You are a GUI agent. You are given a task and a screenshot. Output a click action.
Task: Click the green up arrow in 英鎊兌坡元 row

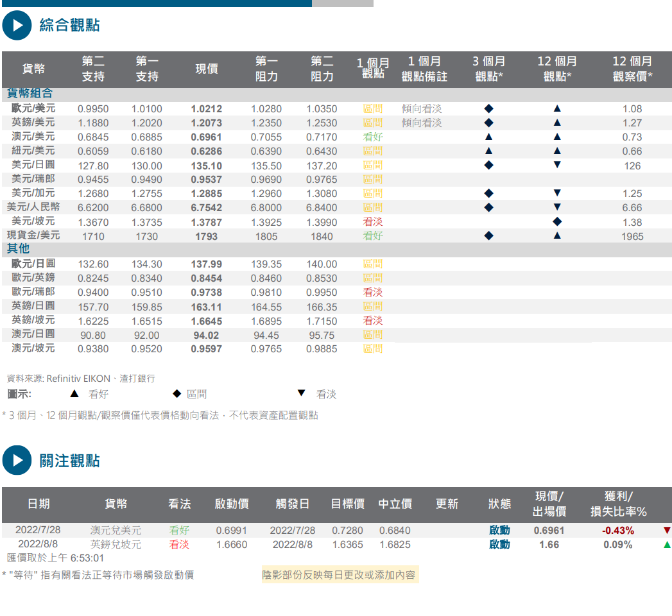point(667,545)
